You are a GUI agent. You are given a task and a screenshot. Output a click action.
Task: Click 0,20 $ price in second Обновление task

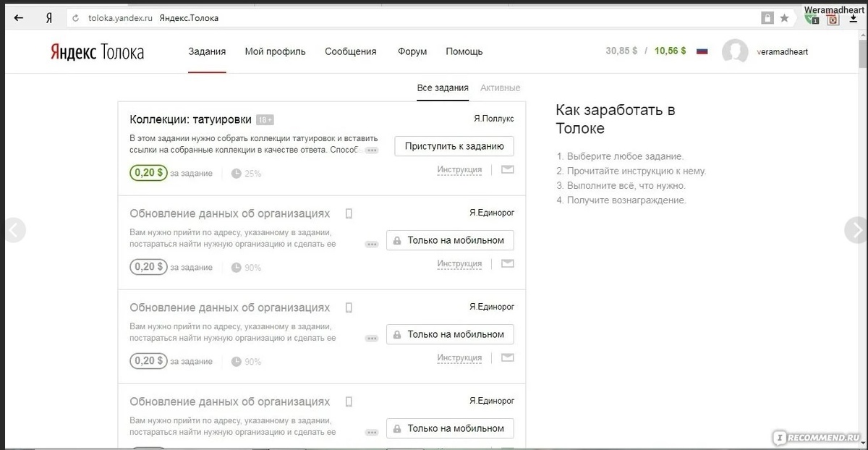[148, 361]
